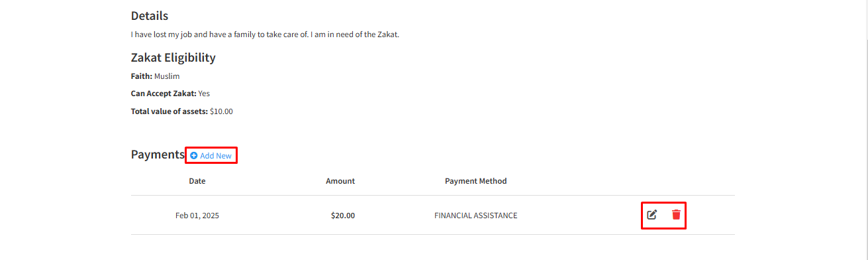Select the Payment Method column header
868x260 pixels.
coord(475,181)
